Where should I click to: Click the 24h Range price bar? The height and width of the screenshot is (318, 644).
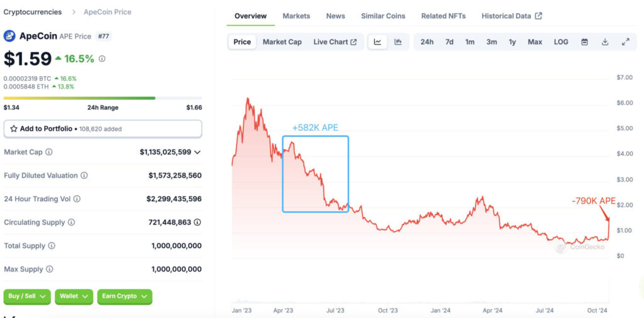point(103,98)
